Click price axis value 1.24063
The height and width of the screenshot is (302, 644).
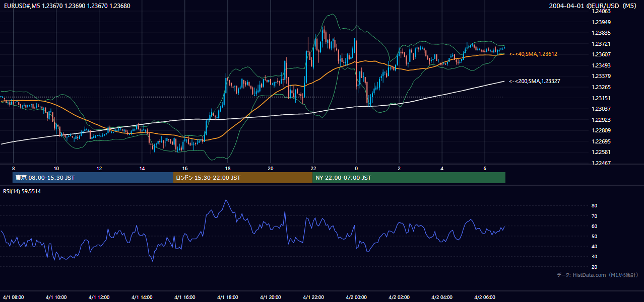601,11
